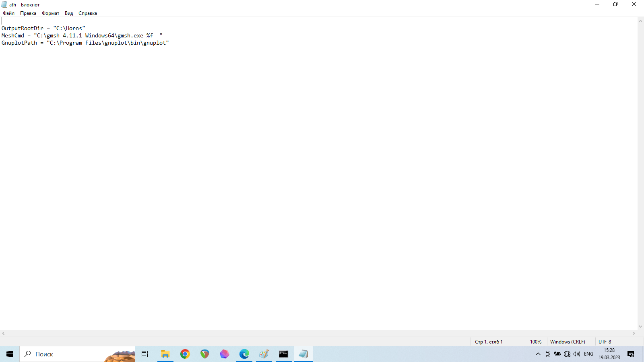Open the Правка menu
The image size is (644, 362).
coord(28,13)
